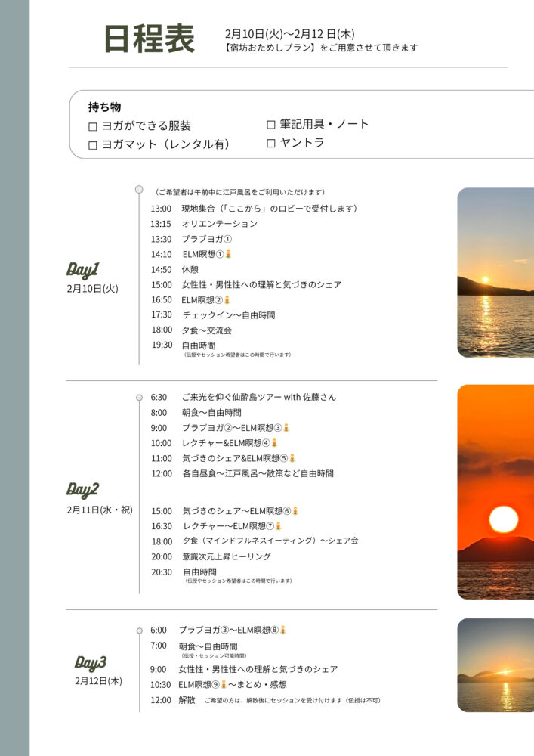This screenshot has height=756, width=534.
Task: Open the Day2 orange sun photo
Action: tap(495, 491)
